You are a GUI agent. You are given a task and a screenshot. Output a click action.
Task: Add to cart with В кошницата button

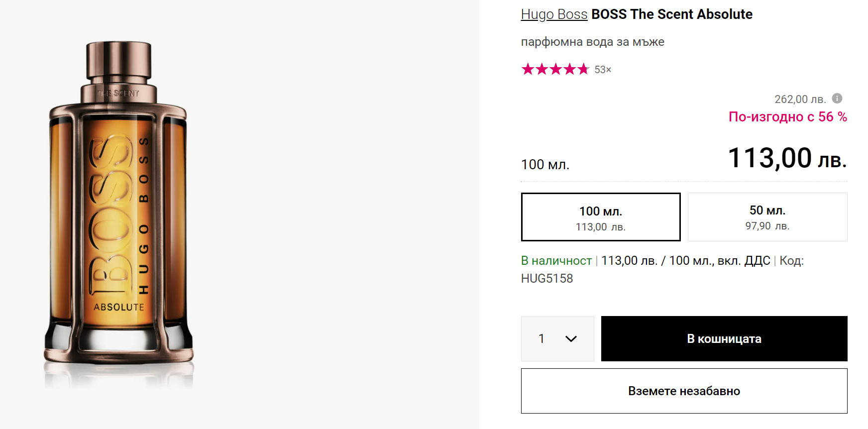(x=724, y=339)
